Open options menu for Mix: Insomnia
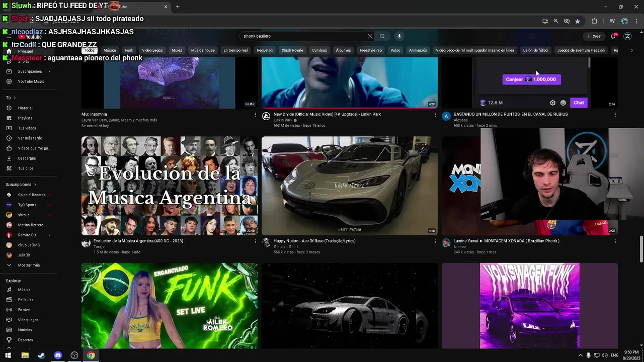Screen dimensions: 644x362 256,115
